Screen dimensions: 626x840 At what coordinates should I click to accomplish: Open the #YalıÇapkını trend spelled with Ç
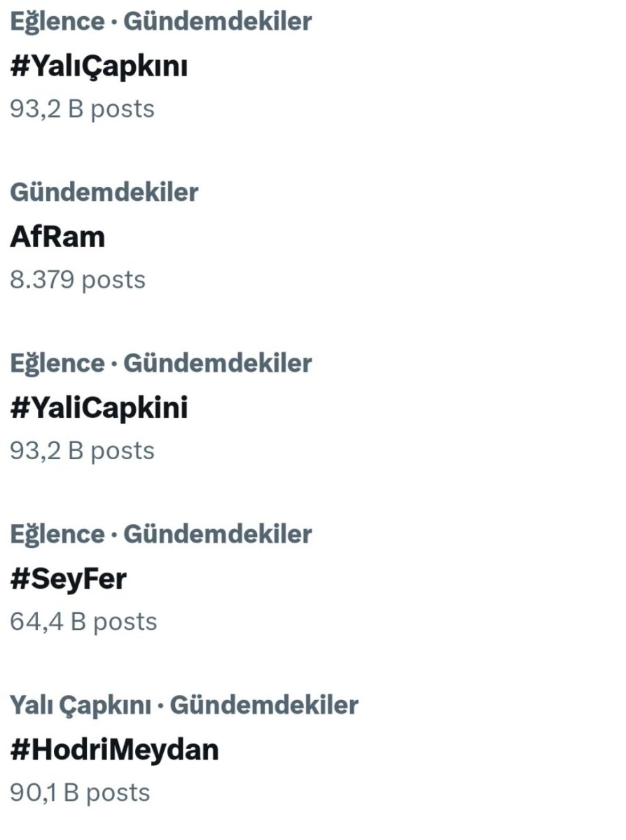tap(99, 66)
